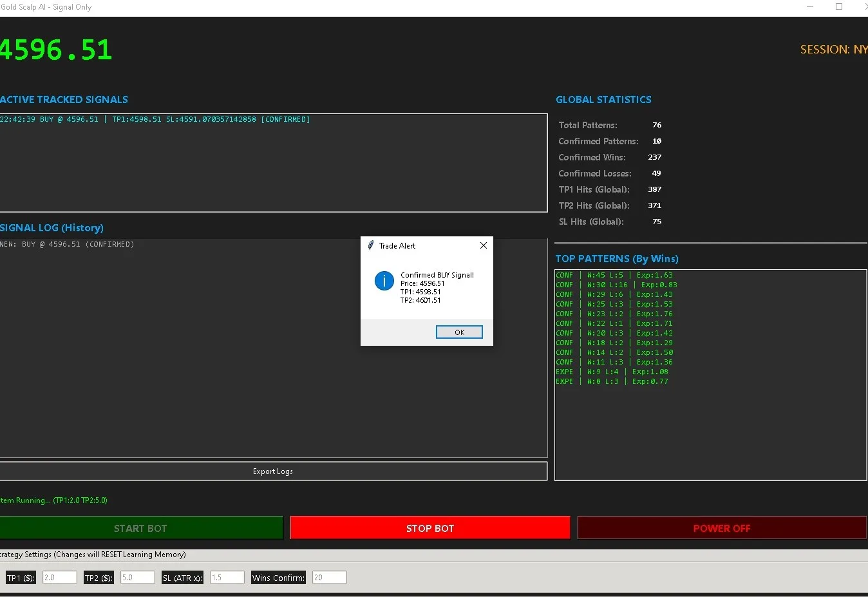Export the signal logs

click(273, 471)
